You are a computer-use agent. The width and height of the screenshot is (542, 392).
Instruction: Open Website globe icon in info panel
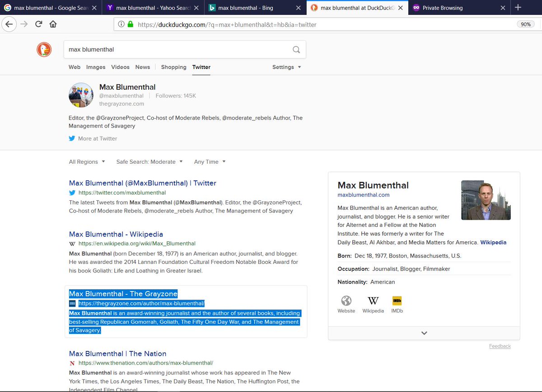[x=346, y=301]
